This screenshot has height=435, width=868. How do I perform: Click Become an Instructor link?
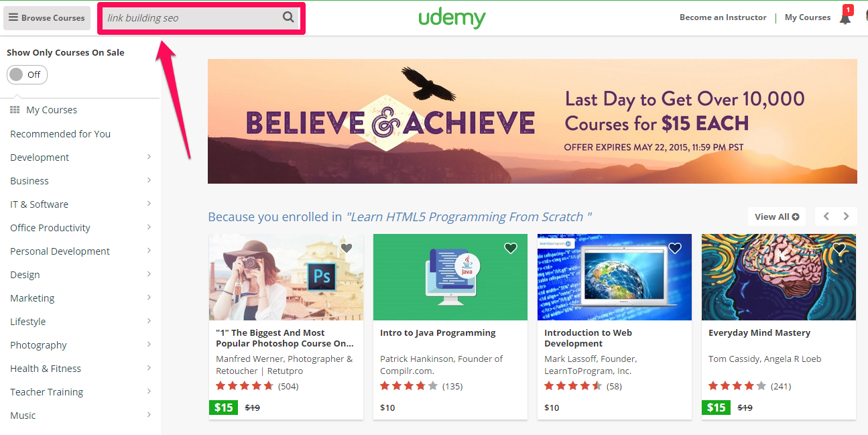[x=723, y=17]
